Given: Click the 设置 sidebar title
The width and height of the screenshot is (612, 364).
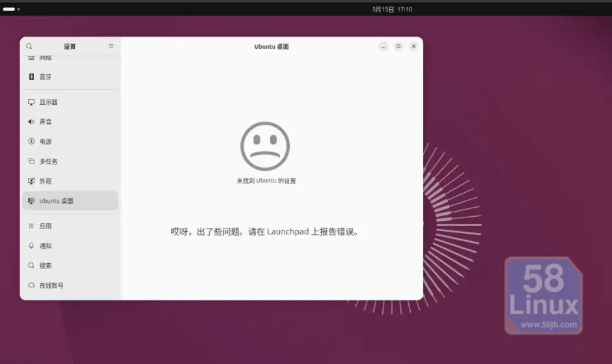Looking at the screenshot, I should pyautogui.click(x=70, y=46).
